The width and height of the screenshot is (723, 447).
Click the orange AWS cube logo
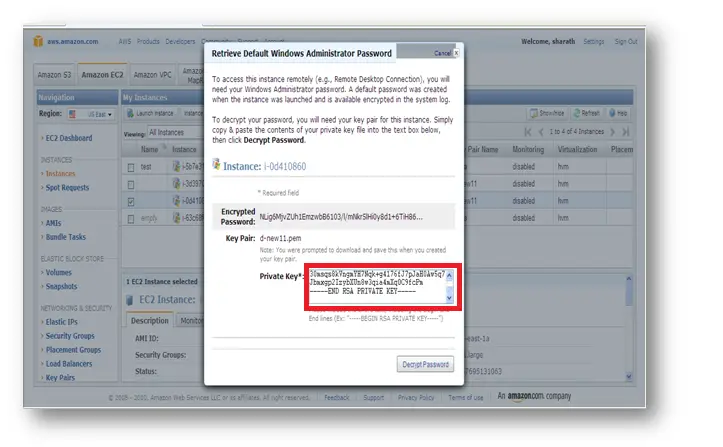(x=38, y=41)
